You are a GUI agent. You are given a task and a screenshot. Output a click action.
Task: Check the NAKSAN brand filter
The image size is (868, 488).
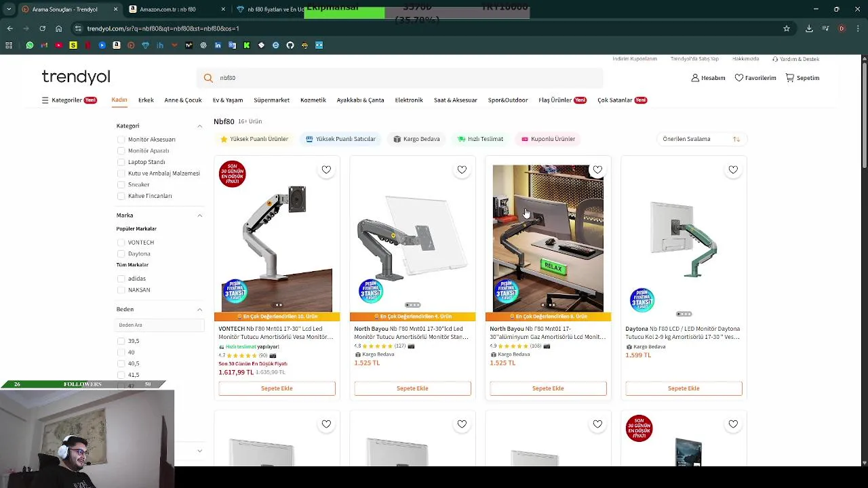point(121,290)
